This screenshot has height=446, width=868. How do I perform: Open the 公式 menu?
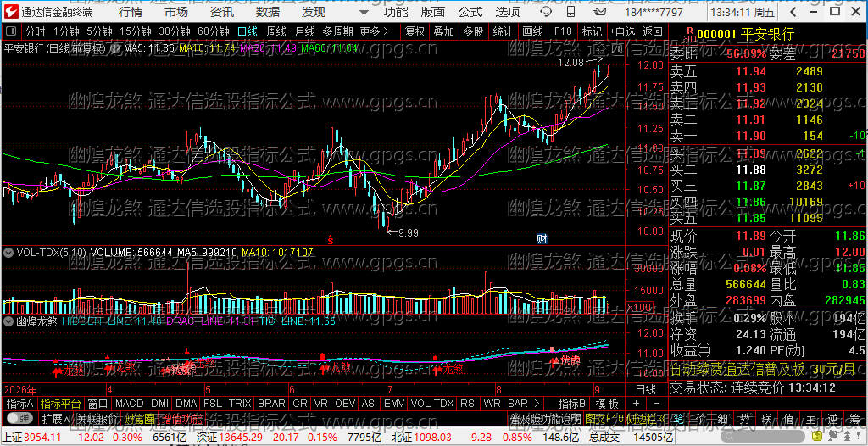[470, 12]
